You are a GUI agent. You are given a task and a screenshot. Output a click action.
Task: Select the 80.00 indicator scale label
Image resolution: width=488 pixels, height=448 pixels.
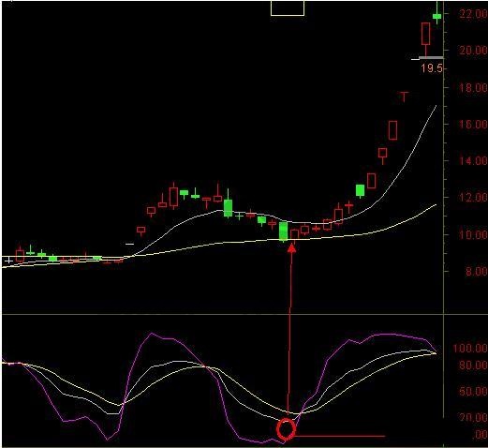click(473, 366)
